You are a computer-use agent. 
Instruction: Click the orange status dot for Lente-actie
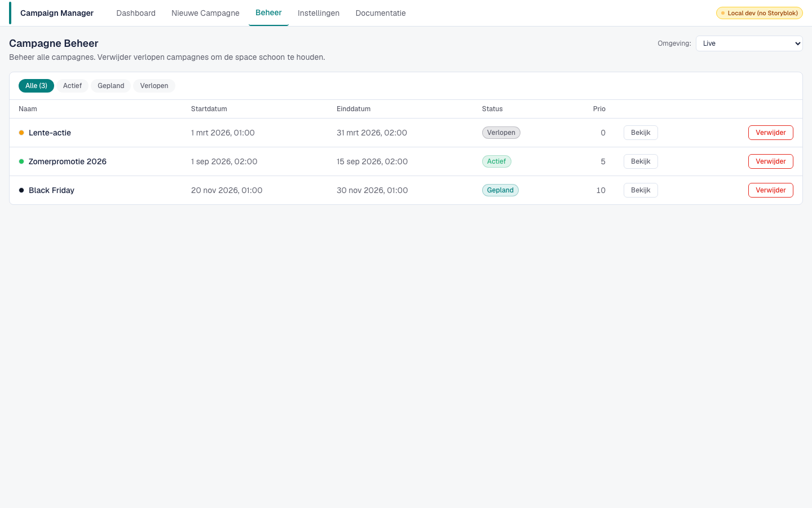tap(21, 133)
